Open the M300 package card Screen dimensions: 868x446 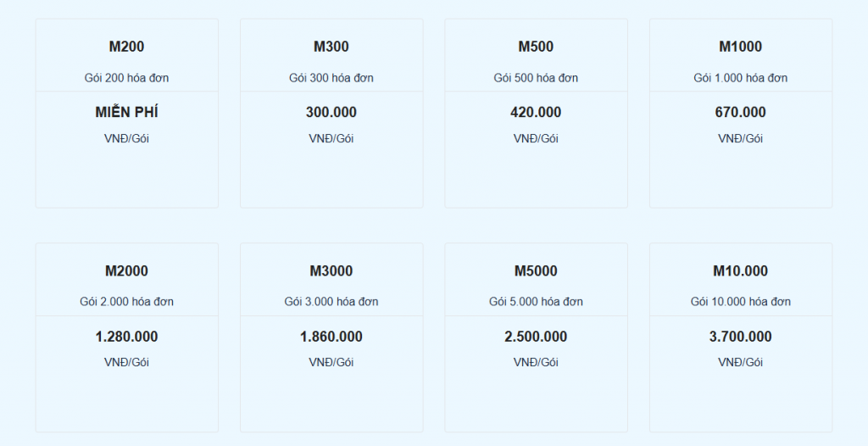(331, 114)
